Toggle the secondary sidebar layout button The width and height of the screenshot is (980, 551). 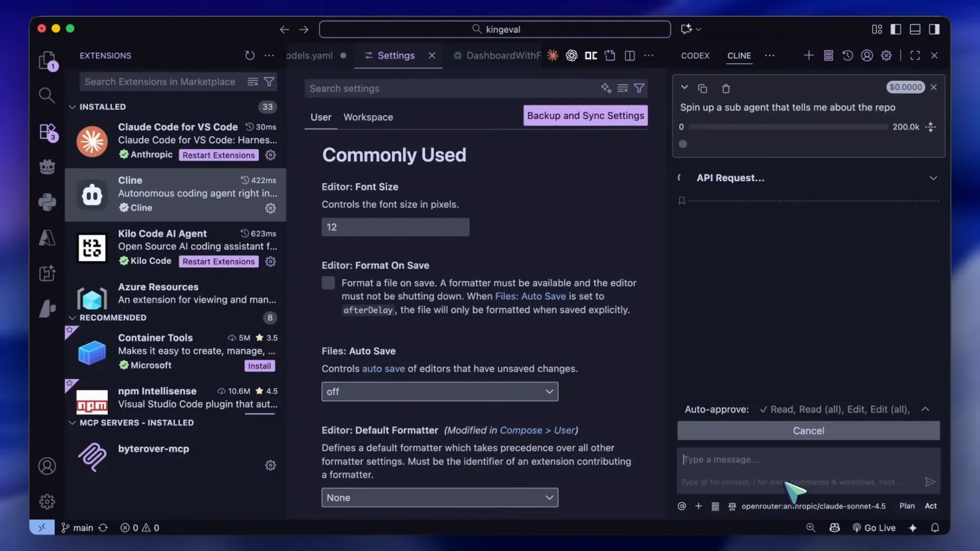[x=934, y=29]
